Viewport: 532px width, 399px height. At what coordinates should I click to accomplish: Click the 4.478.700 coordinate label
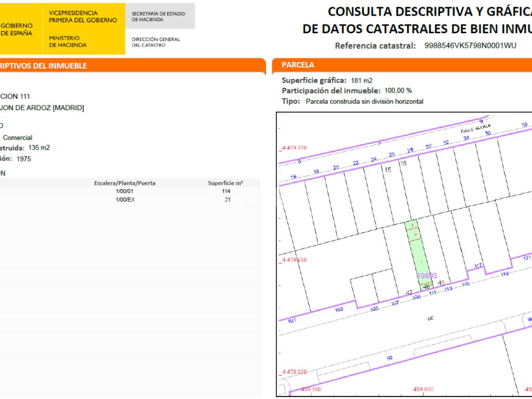click(x=294, y=148)
